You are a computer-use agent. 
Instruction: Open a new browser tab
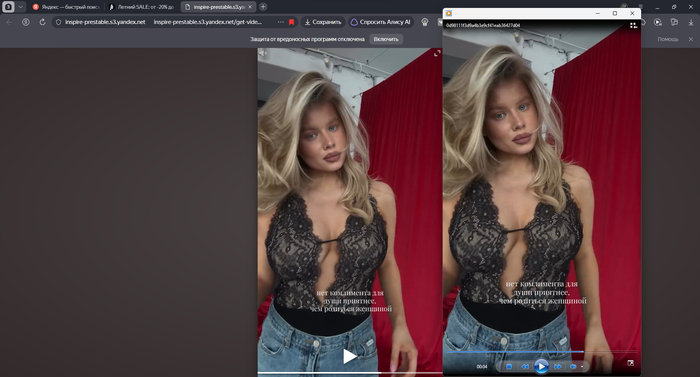coord(263,7)
